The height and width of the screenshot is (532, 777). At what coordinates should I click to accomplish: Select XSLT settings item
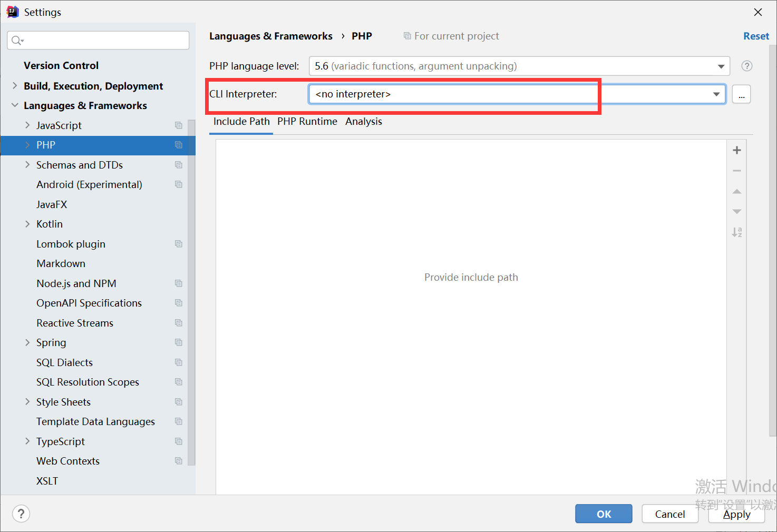(x=47, y=481)
